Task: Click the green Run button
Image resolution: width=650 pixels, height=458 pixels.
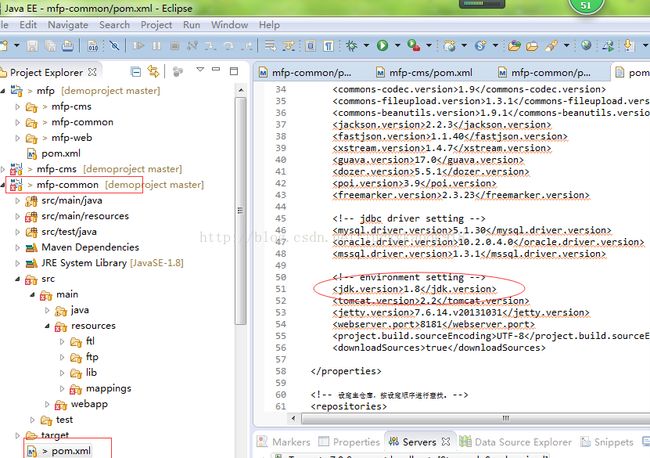Action: click(x=382, y=45)
